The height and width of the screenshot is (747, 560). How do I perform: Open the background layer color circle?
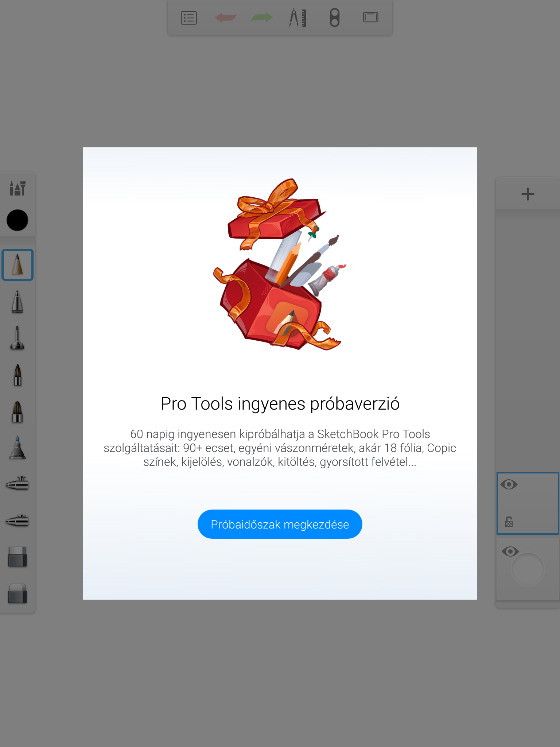[x=528, y=569]
